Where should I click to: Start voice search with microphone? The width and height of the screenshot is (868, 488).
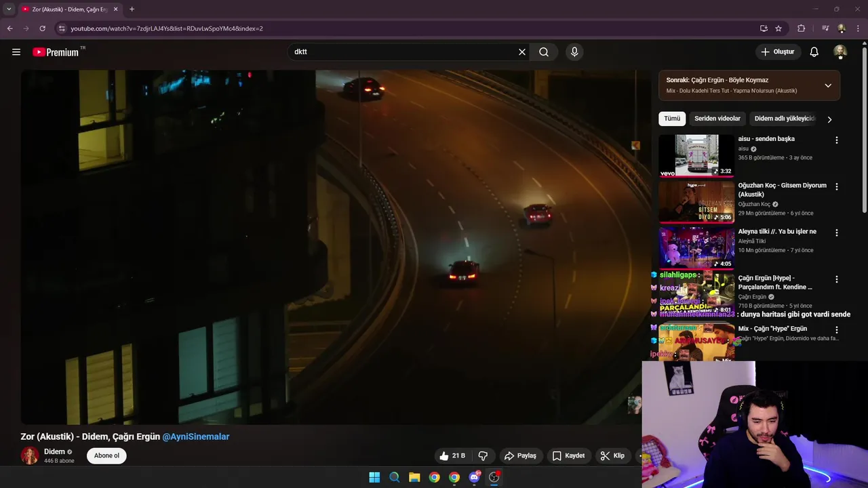pyautogui.click(x=574, y=52)
